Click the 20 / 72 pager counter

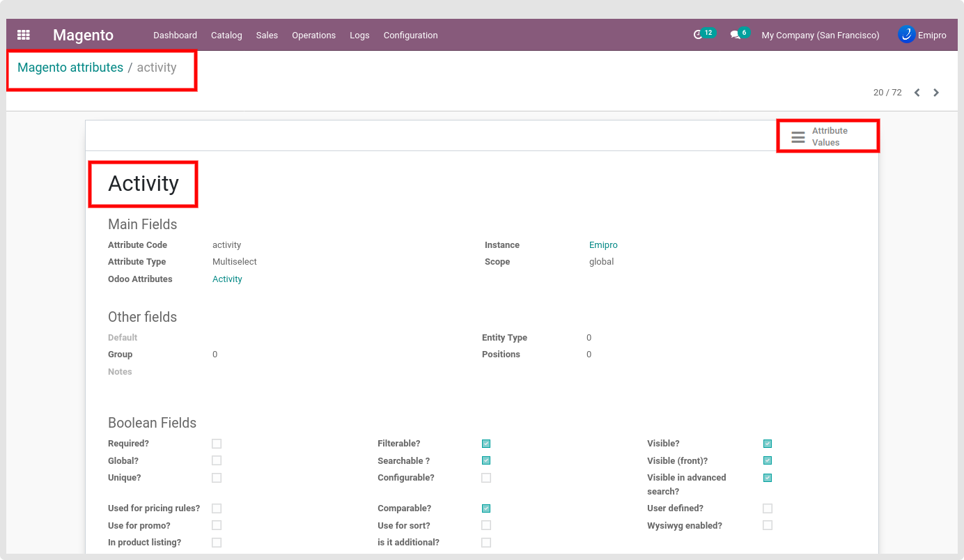[x=887, y=93]
